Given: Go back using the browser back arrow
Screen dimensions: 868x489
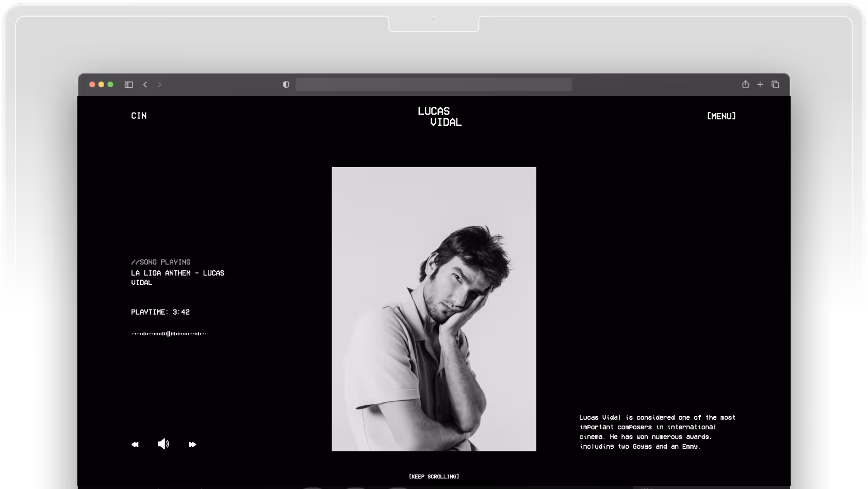Looking at the screenshot, I should coord(145,85).
